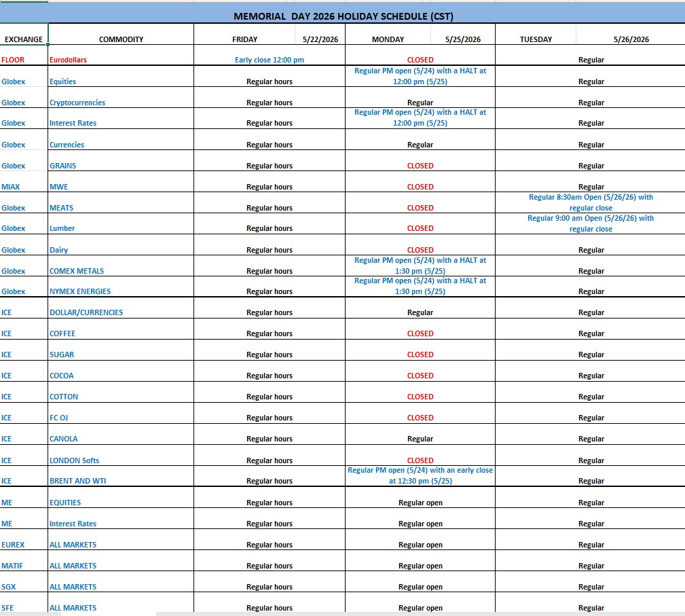Select the MWE commodity cell

click(121, 182)
